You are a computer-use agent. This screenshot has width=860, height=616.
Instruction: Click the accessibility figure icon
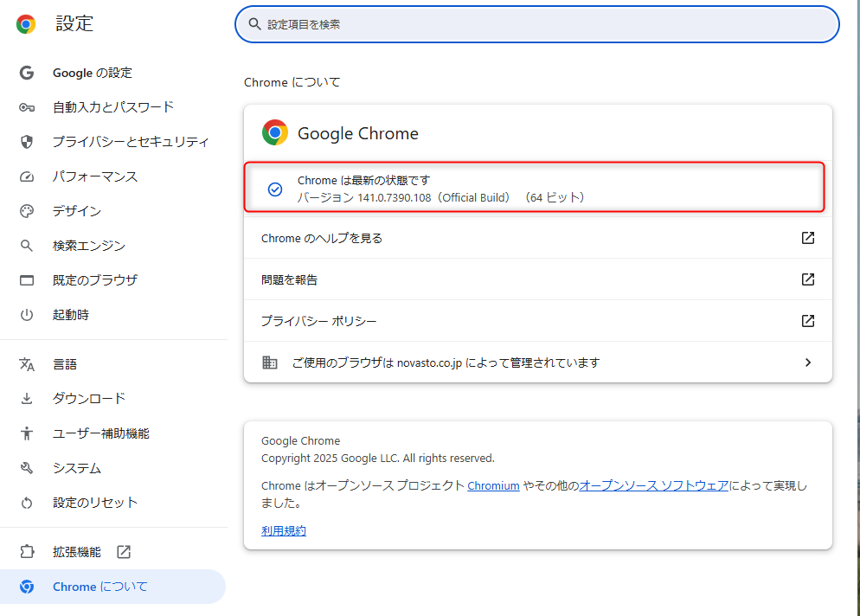(27, 433)
